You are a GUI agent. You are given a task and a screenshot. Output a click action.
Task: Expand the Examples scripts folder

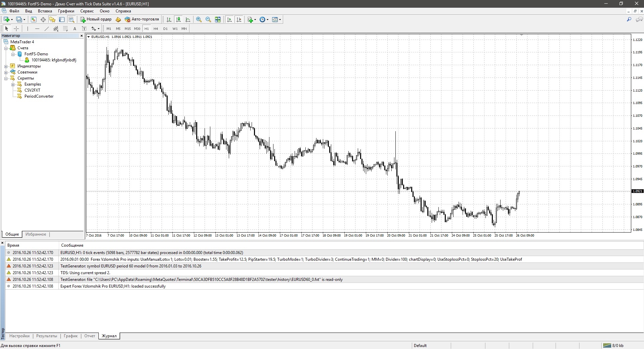point(13,84)
